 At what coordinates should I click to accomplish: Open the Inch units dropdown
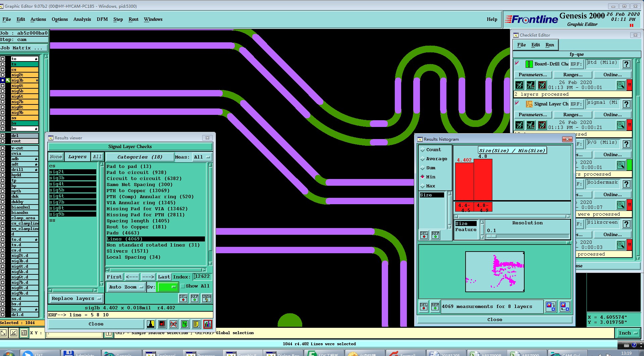coord(628,333)
